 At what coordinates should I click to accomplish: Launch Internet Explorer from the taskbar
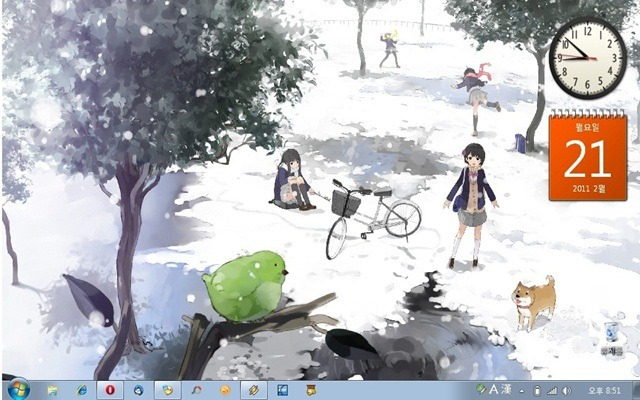point(81,391)
